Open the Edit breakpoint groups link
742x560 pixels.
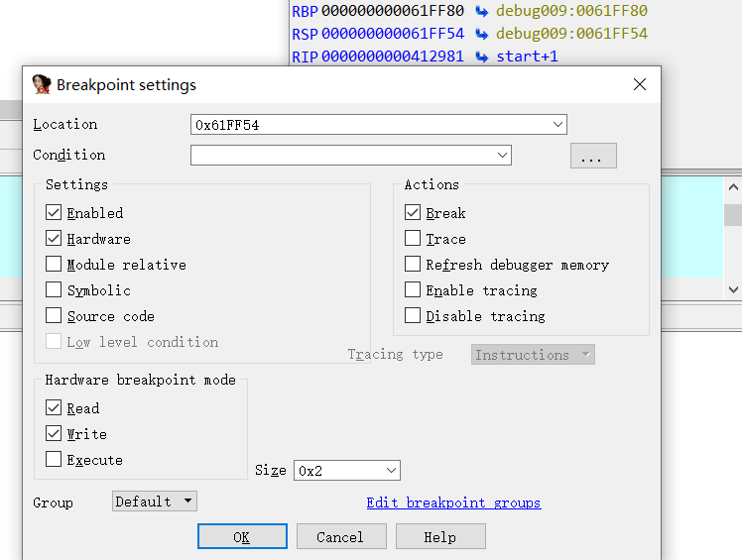453,503
